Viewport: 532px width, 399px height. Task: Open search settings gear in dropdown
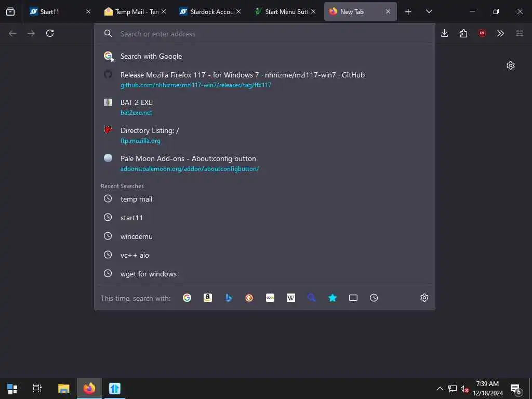(x=424, y=298)
